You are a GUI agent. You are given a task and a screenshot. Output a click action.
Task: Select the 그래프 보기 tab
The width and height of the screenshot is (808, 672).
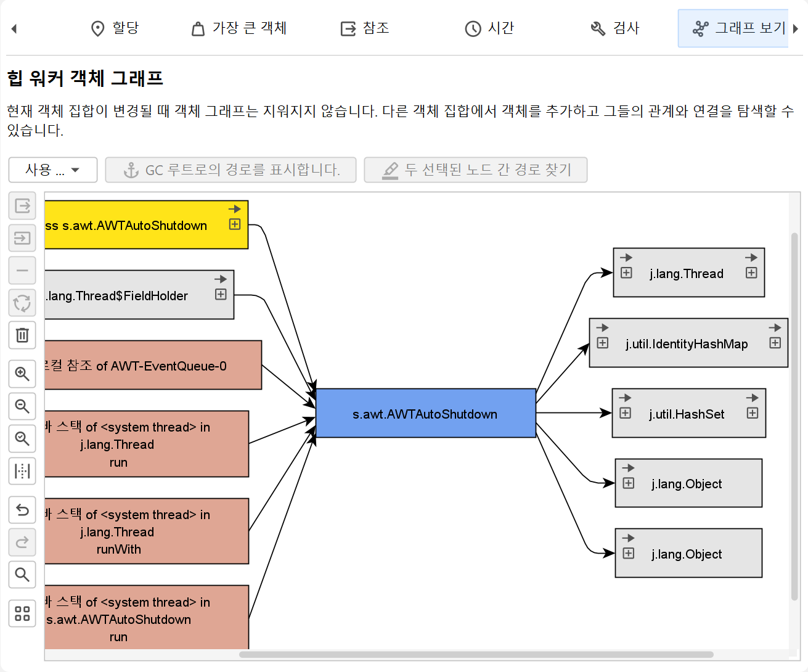pyautogui.click(x=733, y=28)
